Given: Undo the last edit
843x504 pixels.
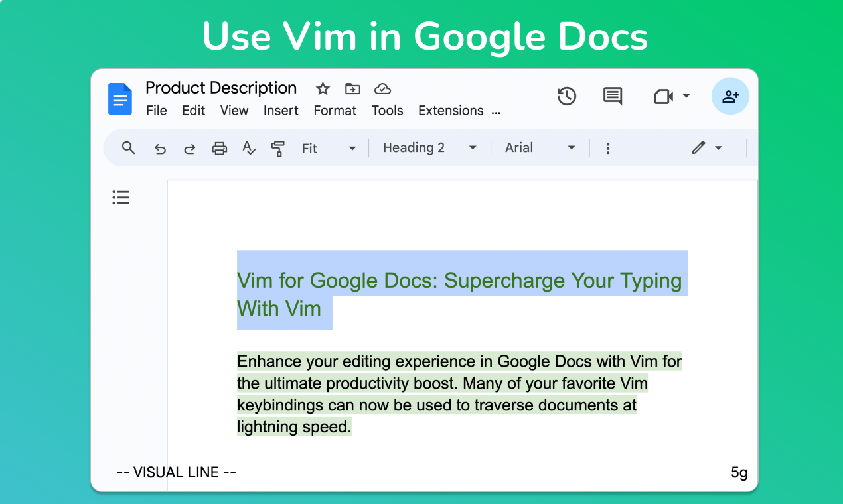Looking at the screenshot, I should [160, 148].
